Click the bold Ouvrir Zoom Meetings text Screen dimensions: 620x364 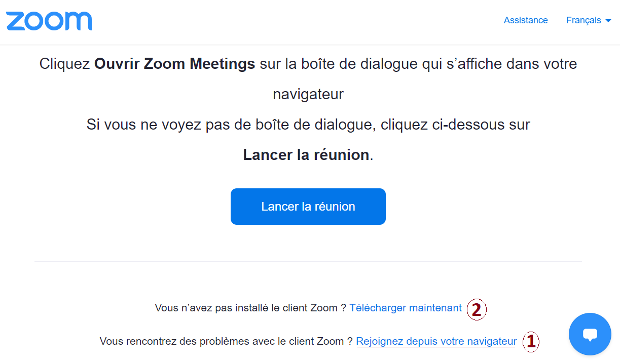(x=174, y=64)
